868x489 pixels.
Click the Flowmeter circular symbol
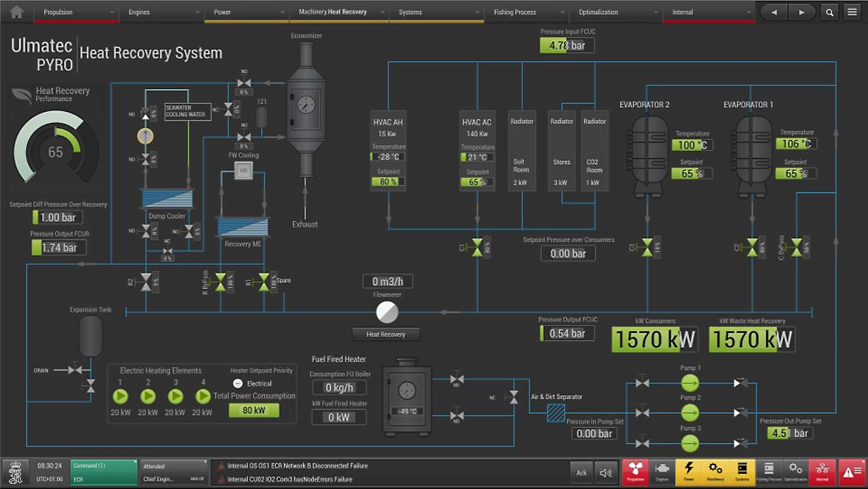(387, 312)
